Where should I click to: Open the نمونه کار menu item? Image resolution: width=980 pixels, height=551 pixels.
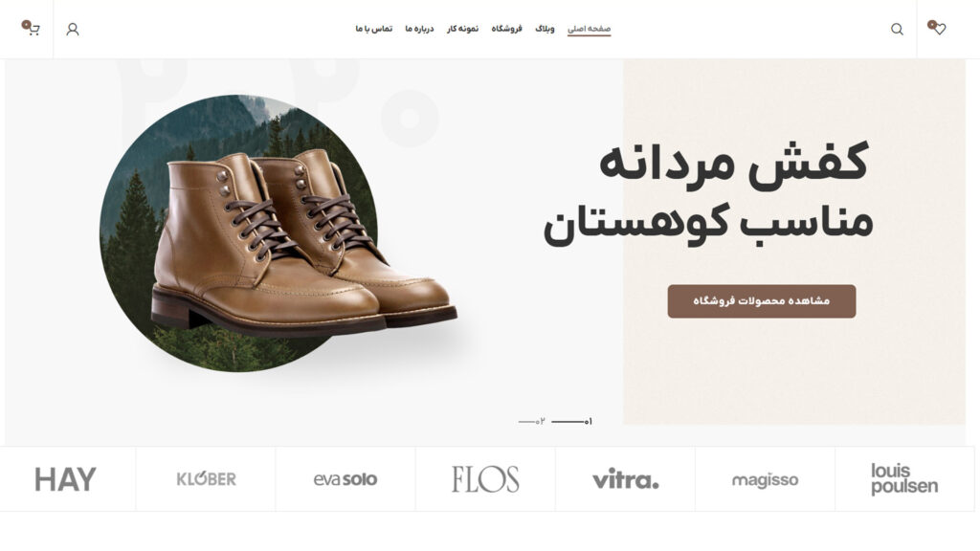pyautogui.click(x=462, y=29)
